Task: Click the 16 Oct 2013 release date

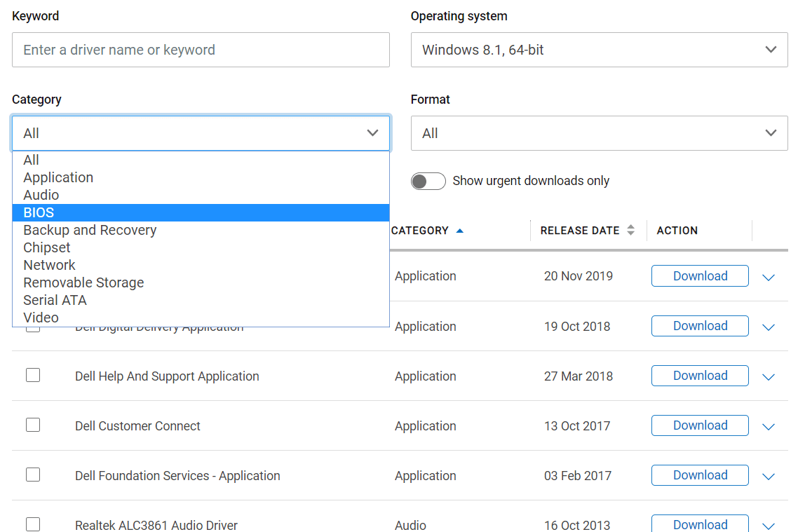Action: click(577, 526)
